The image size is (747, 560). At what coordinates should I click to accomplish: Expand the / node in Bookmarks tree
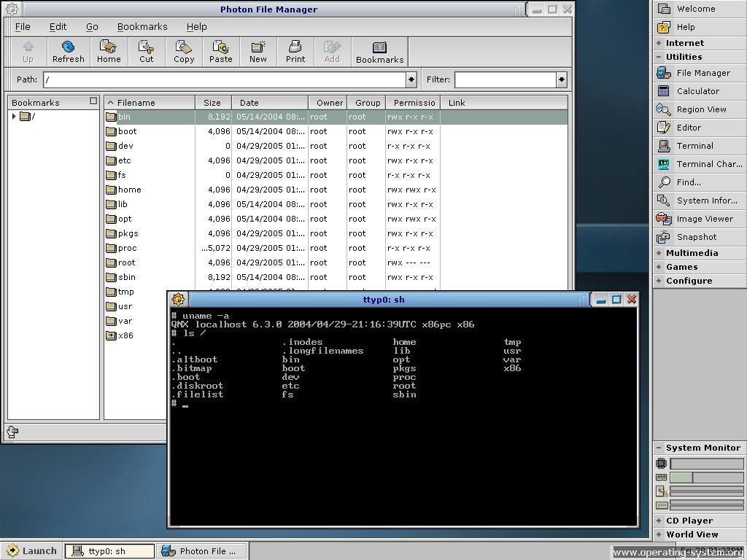click(x=14, y=116)
